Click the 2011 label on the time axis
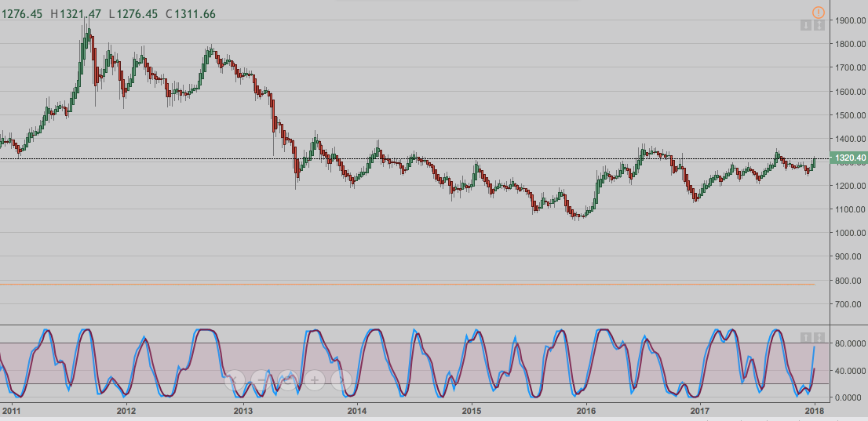 (x=12, y=411)
